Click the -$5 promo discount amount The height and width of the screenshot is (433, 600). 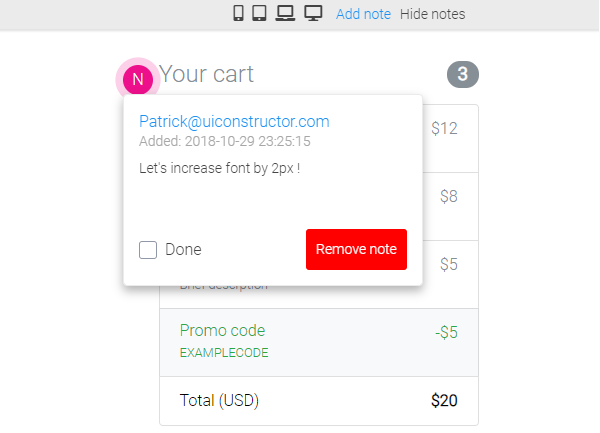[x=446, y=332]
